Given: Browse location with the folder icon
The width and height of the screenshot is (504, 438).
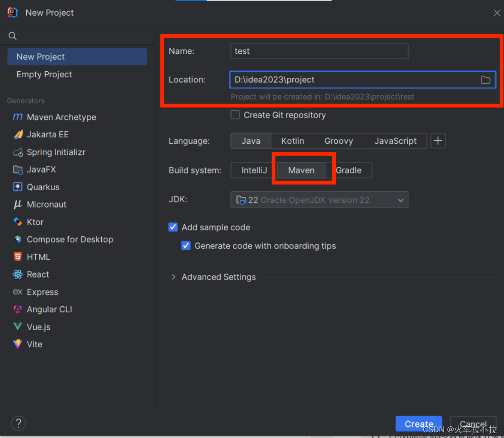Looking at the screenshot, I should (x=485, y=80).
